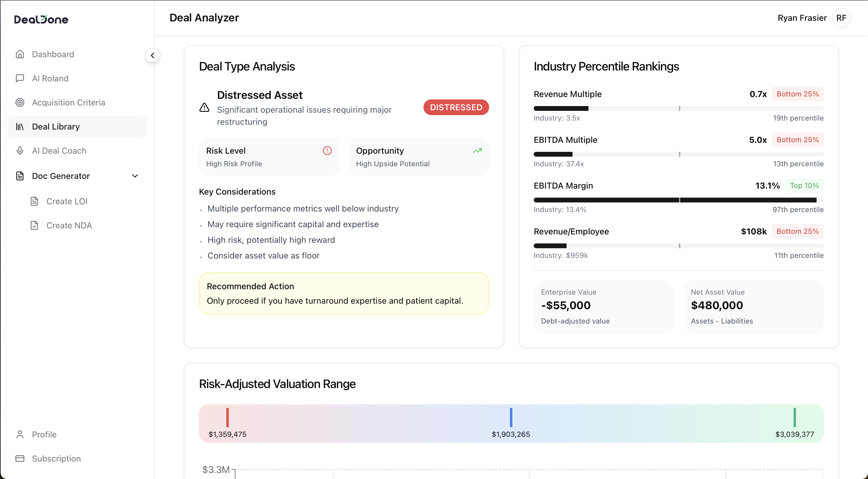Open the RF user avatar menu
868x479 pixels.
coord(841,17)
